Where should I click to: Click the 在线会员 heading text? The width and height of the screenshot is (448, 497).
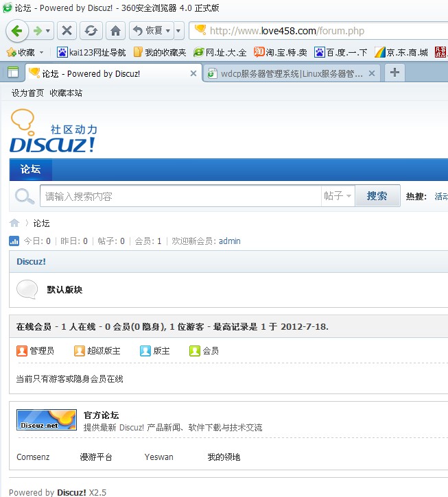tap(34, 327)
